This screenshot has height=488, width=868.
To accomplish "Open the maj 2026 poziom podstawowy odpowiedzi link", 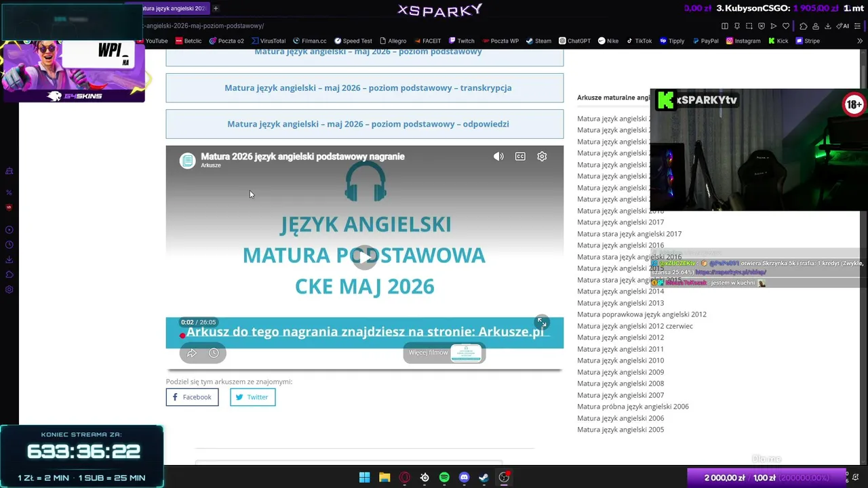I will [368, 124].
